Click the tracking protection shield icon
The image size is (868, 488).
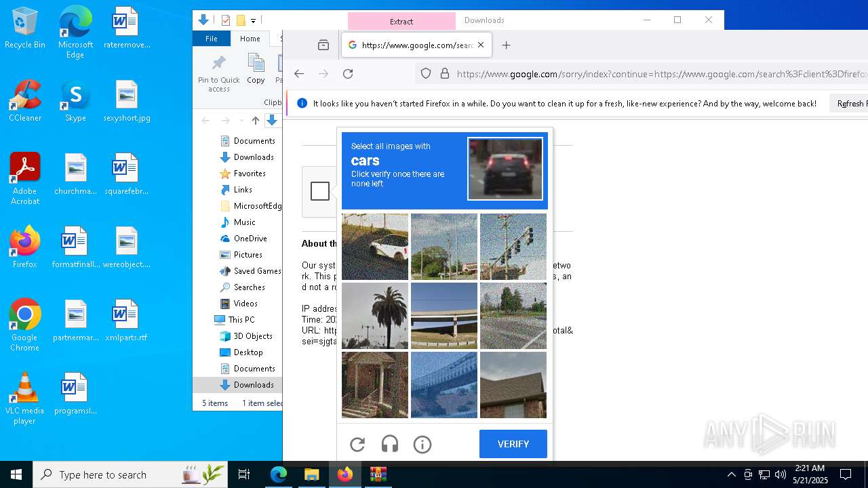(426, 74)
